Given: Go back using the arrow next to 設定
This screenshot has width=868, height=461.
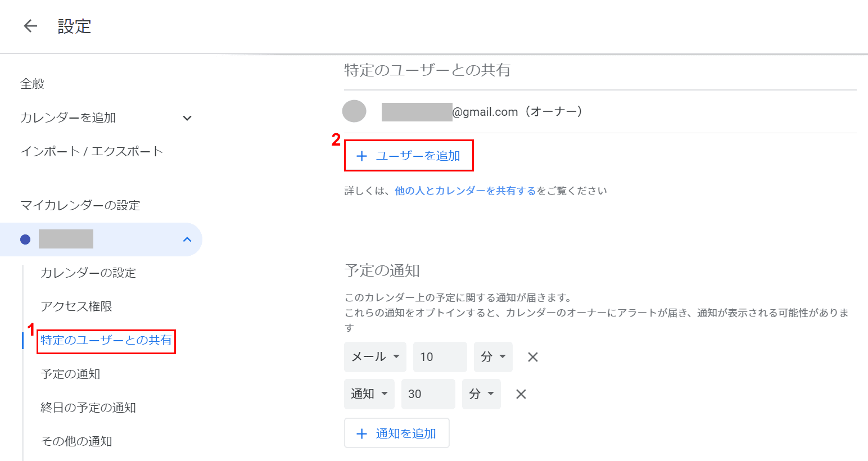Looking at the screenshot, I should pos(30,26).
